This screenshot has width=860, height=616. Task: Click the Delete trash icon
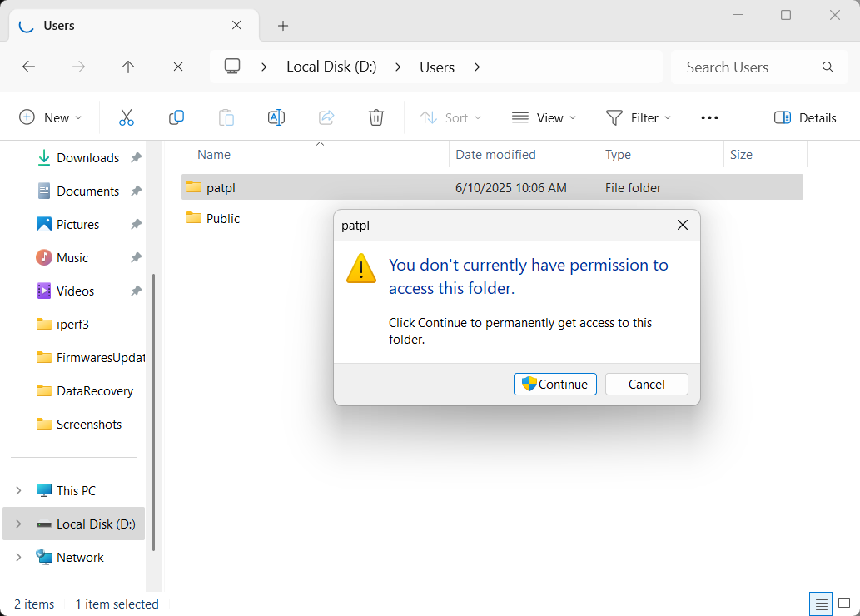pos(376,117)
